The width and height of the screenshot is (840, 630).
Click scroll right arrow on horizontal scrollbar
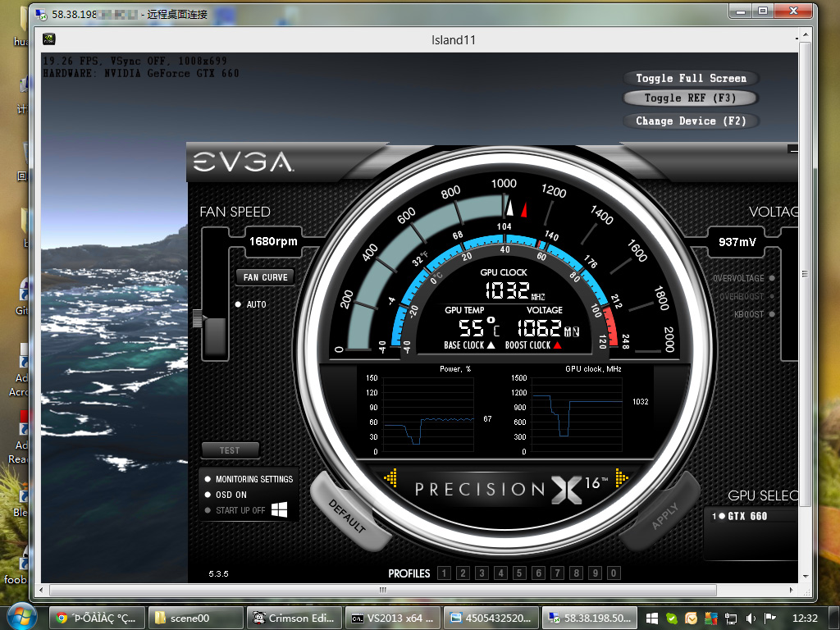click(792, 591)
